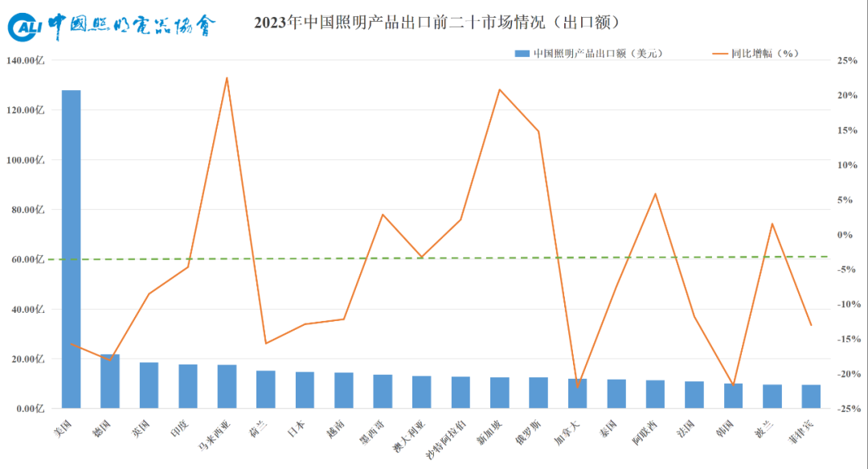
Task: Click the blue bar for 日本
Action: tap(305, 390)
